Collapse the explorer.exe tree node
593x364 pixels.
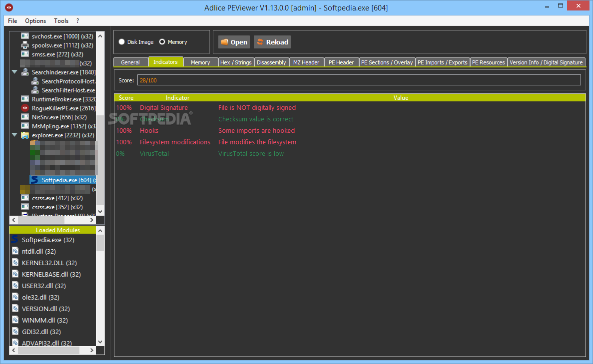point(15,135)
